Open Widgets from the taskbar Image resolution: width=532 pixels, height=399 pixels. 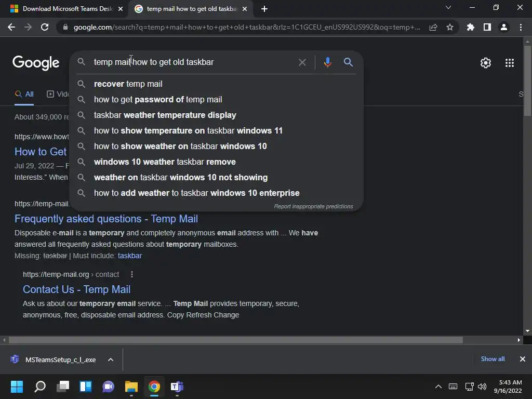[86, 387]
